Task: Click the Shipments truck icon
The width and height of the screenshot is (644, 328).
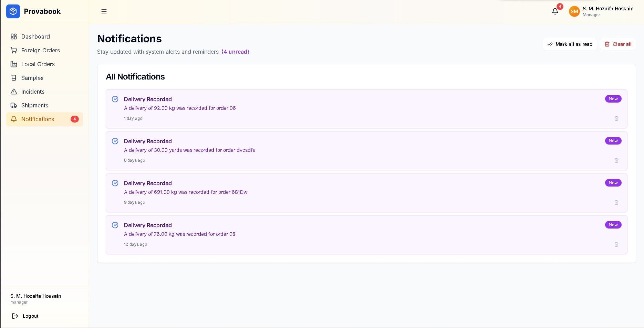Action: 14,105
